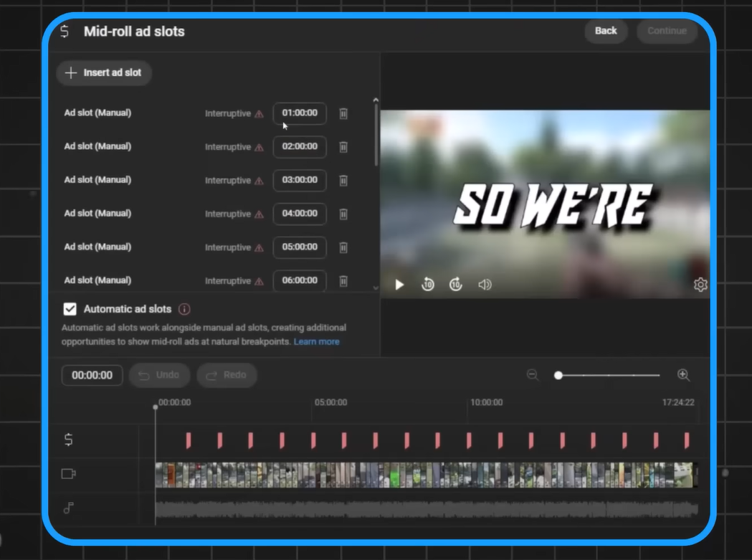The width and height of the screenshot is (752, 560).
Task: Select the first Ad slot (Manual) row label
Action: [x=97, y=113]
